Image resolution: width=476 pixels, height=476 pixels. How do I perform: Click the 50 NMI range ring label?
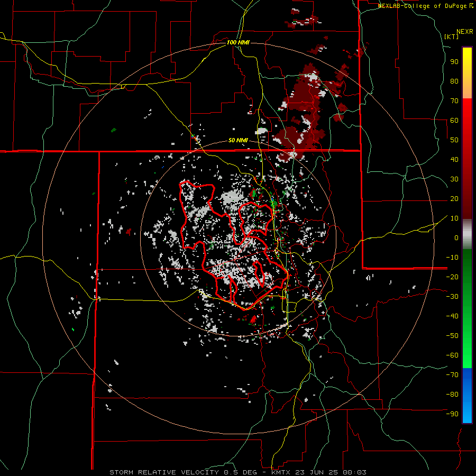pos(238,140)
